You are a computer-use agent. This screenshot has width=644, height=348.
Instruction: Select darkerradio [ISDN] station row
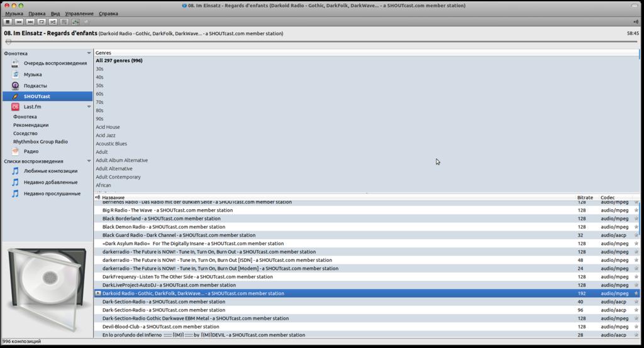pos(367,260)
